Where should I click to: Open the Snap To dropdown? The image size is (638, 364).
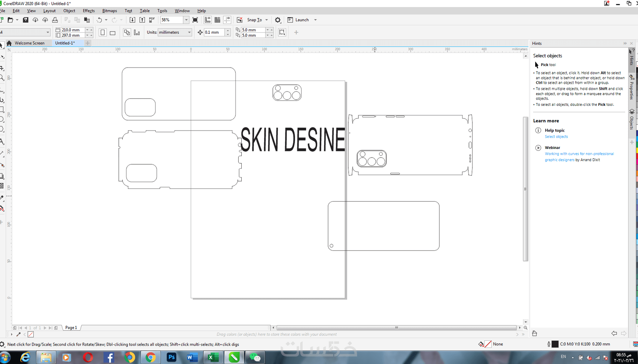coord(266,20)
